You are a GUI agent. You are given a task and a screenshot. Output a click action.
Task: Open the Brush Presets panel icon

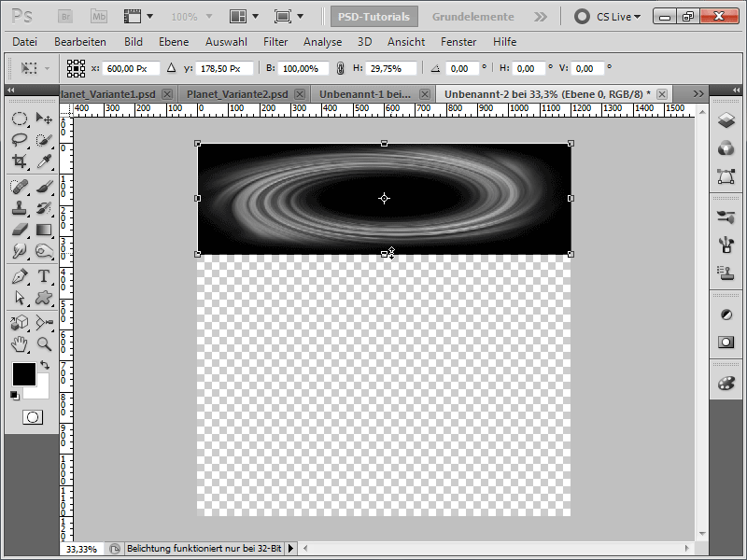[x=726, y=217]
